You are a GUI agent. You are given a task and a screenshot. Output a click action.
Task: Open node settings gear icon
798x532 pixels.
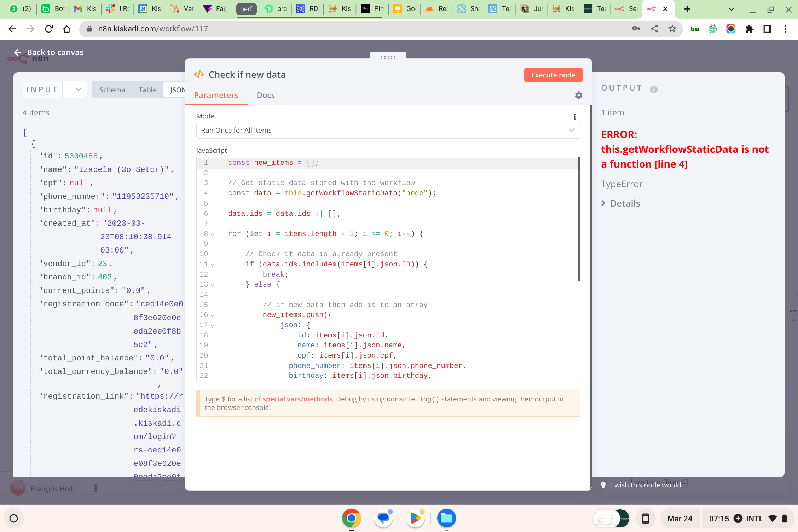tap(578, 95)
